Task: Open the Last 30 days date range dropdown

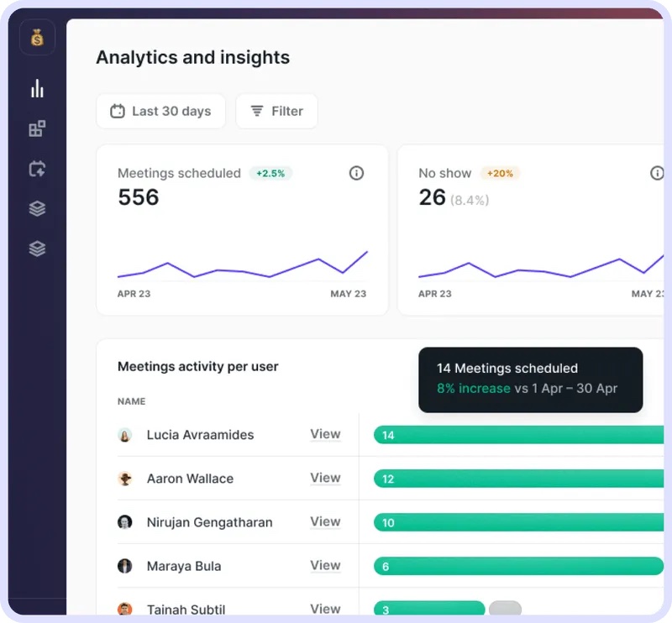Action: tap(160, 111)
